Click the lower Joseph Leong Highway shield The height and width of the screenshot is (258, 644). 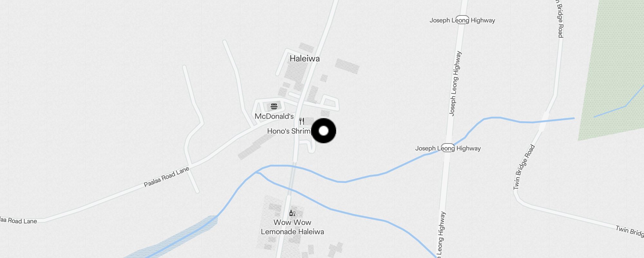pyautogui.click(x=448, y=148)
